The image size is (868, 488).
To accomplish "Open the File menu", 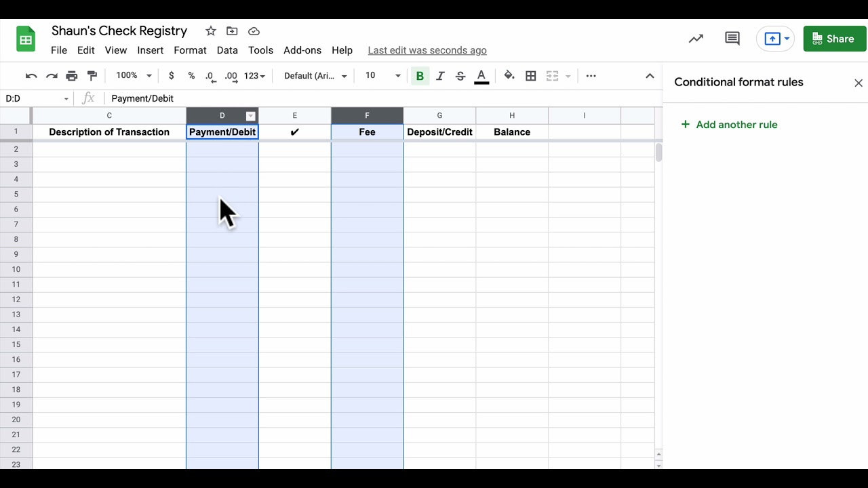I will [59, 50].
